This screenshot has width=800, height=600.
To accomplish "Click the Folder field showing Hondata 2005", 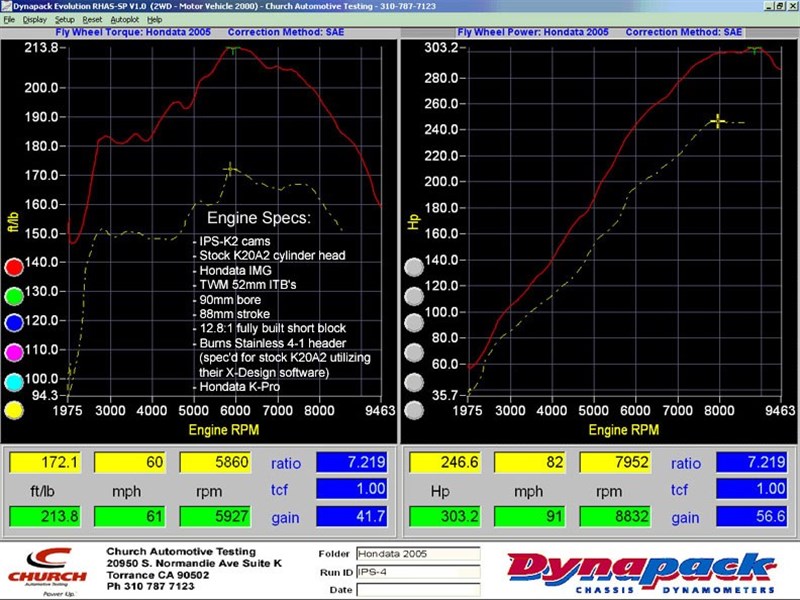I will pos(418,554).
